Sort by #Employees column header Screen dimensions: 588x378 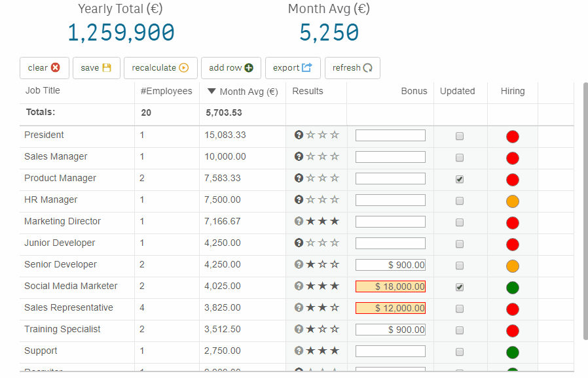tap(166, 91)
